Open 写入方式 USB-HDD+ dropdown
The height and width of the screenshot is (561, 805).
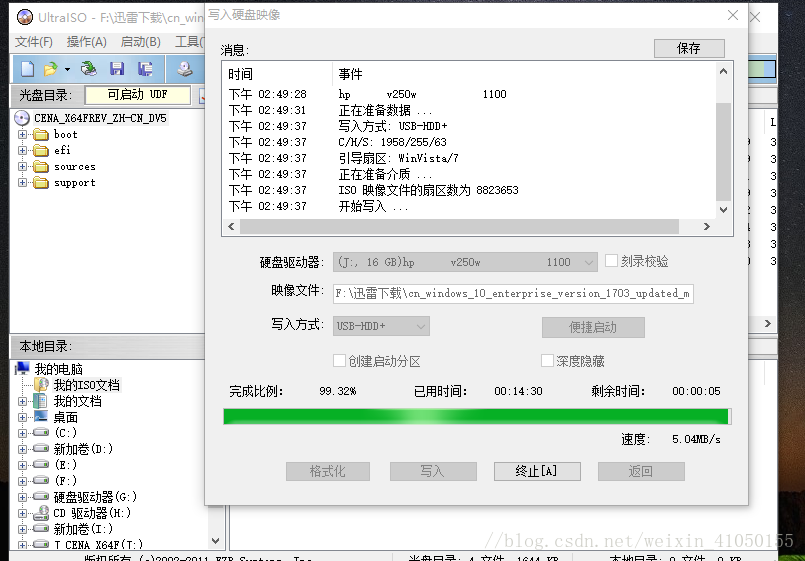381,326
